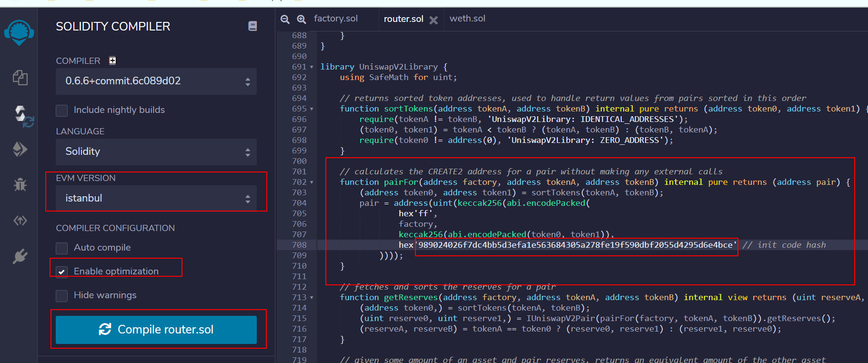Screen dimensions: 868x363
Task: Collapse the sortTokens fold arrow at line 695
Action: (312, 109)
